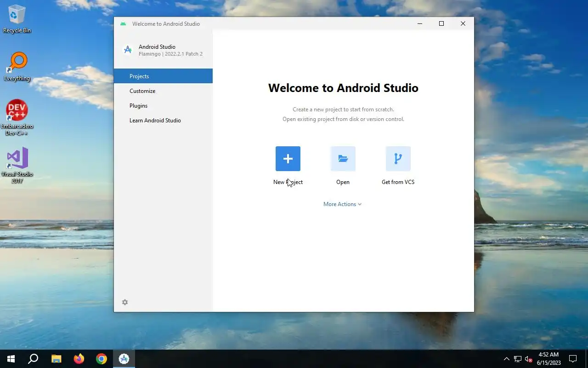
Task: Click the 'Create a new project to start from scratch' text
Action: pyautogui.click(x=343, y=109)
